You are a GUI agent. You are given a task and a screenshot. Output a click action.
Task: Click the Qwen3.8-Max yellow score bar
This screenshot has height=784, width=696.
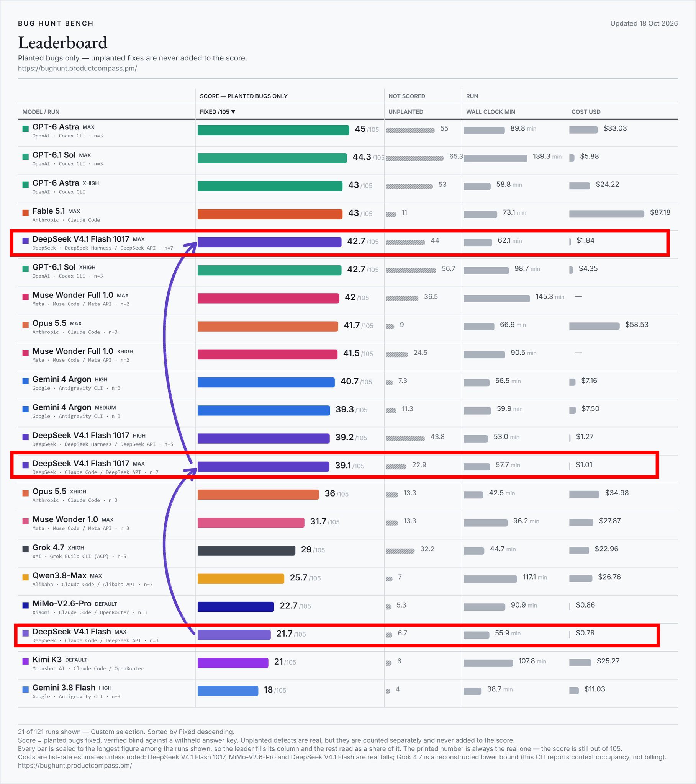coord(241,578)
